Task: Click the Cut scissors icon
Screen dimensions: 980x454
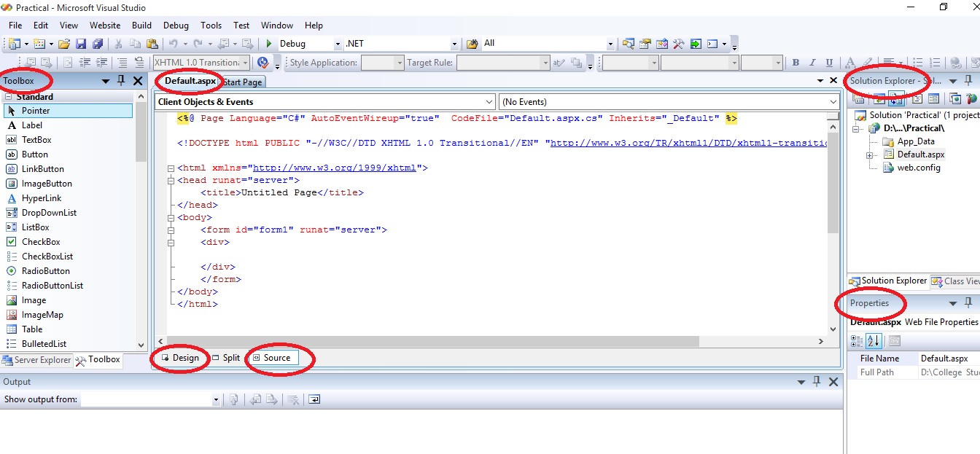Action: (118, 44)
